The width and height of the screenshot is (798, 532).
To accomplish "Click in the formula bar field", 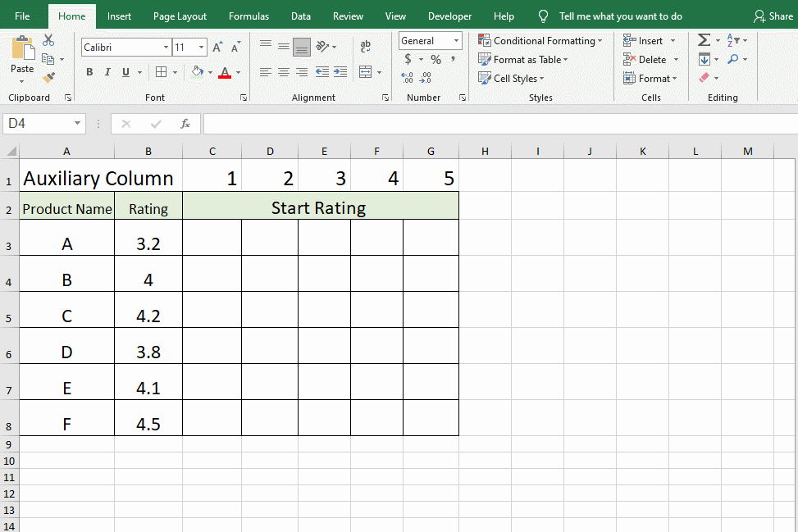I will click(500, 124).
